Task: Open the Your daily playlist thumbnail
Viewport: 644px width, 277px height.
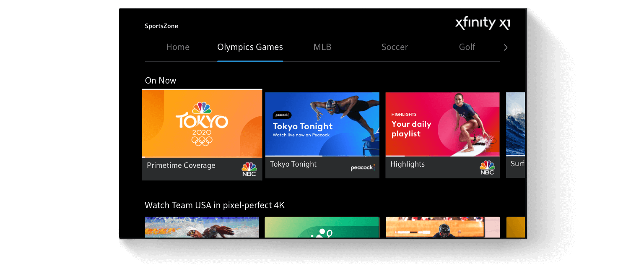Action: (442, 124)
